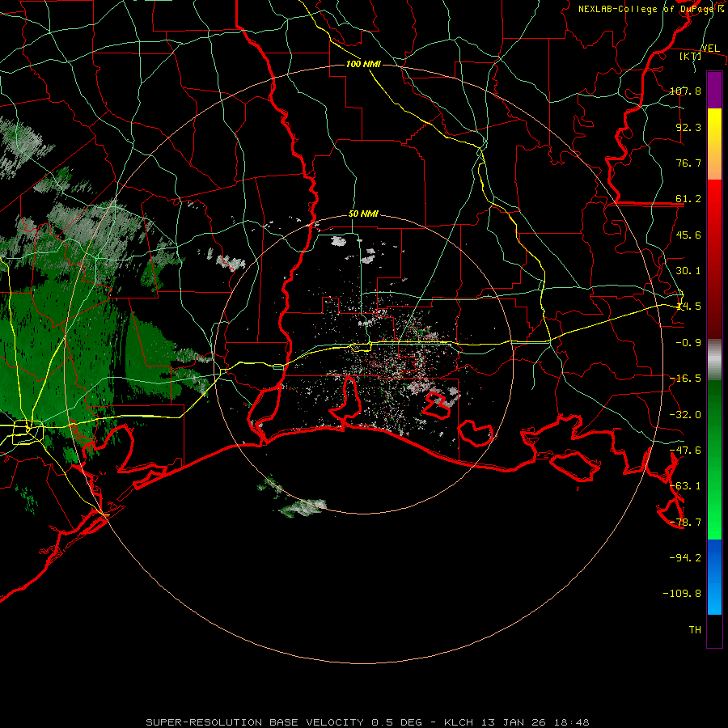
Task: Click the -16.5 value on velocity scale
Action: tap(685, 379)
